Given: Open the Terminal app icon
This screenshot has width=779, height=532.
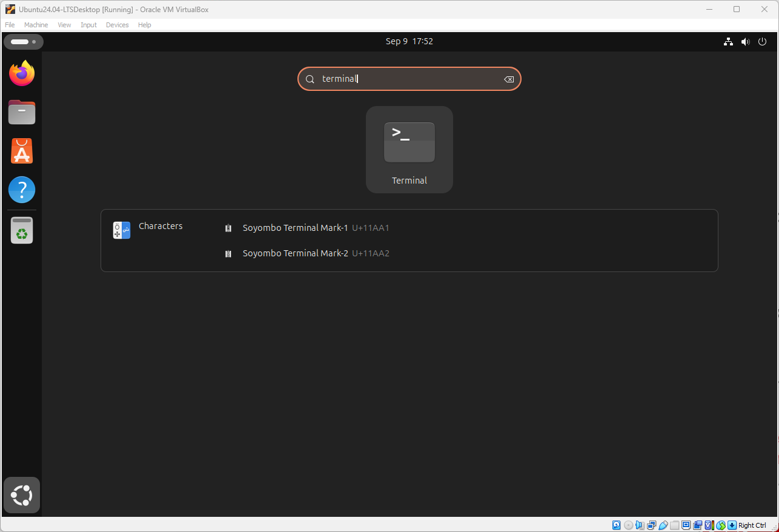Looking at the screenshot, I should (409, 149).
